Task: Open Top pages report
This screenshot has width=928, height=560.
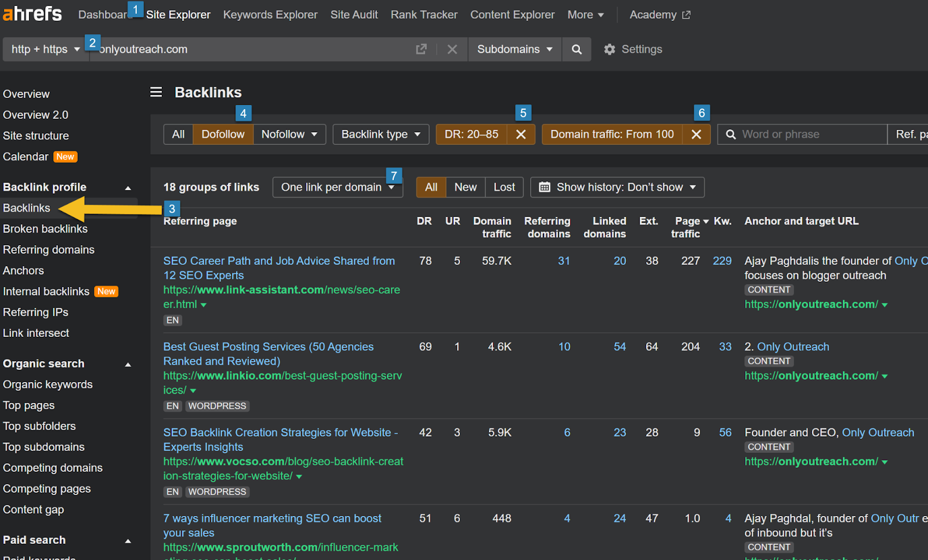Action: point(28,406)
